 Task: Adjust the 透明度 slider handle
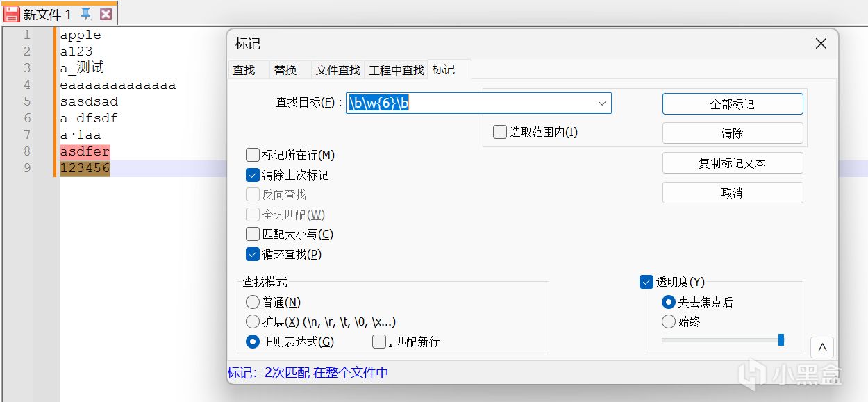coord(781,340)
